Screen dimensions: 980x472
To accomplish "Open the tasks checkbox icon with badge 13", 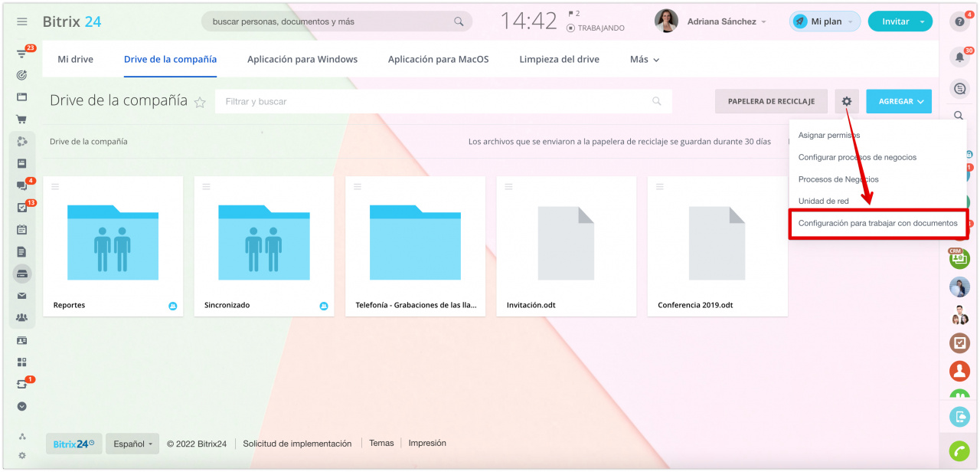I will 22,208.
